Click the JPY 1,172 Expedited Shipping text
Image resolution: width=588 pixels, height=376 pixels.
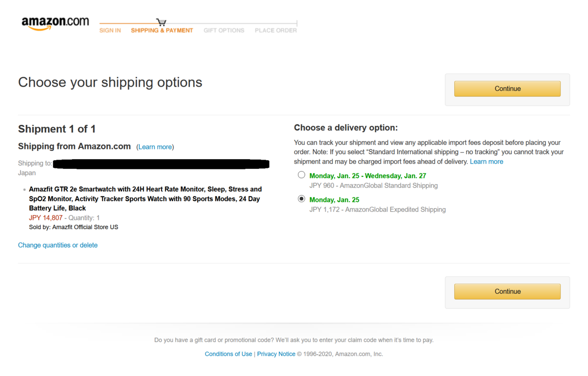tap(378, 210)
